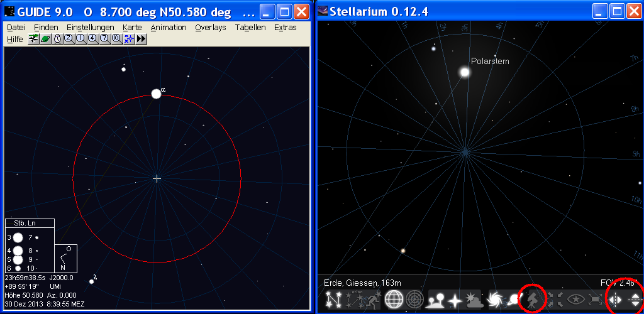The height and width of the screenshot is (314, 644).
Task: Click Polaris star labeled Polarstern
Action: pos(465,73)
